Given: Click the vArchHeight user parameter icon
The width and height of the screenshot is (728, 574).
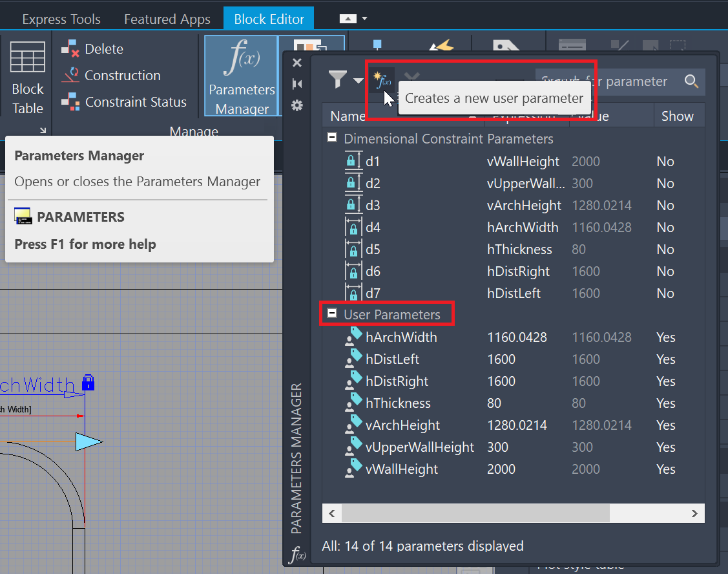Looking at the screenshot, I should click(x=353, y=425).
